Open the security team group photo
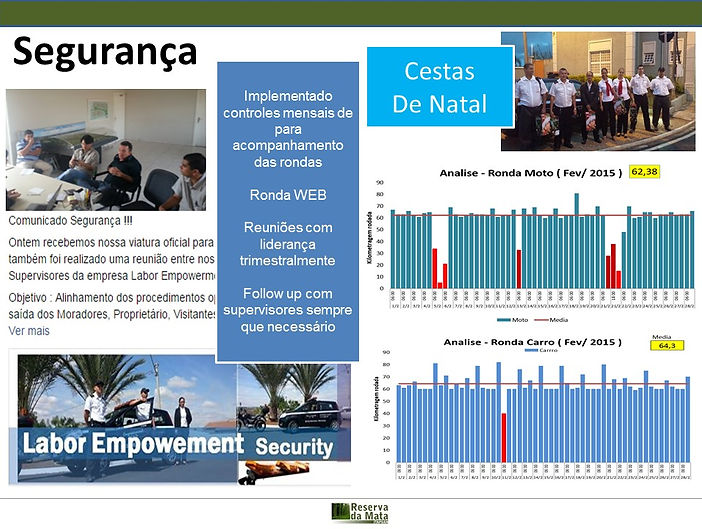The image size is (702, 529). click(598, 91)
